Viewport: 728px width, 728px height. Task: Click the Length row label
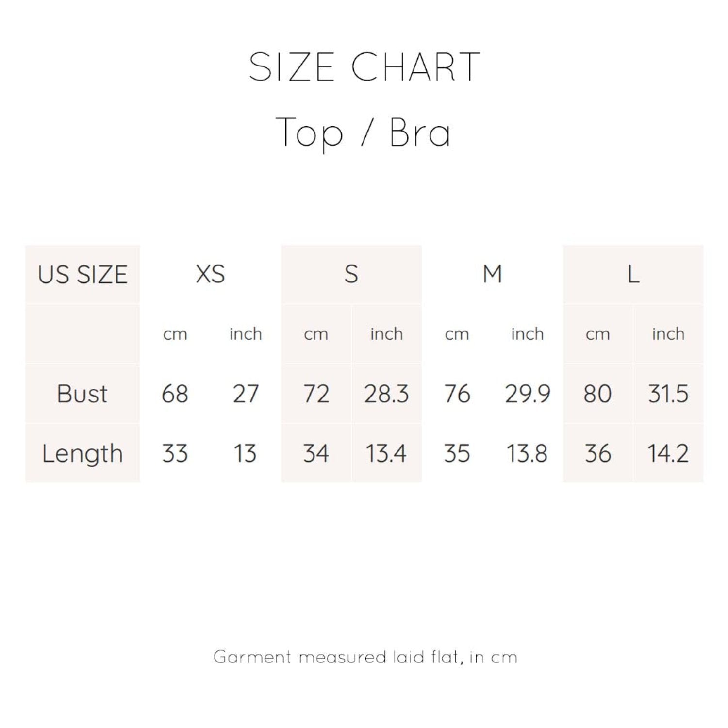click(x=83, y=453)
